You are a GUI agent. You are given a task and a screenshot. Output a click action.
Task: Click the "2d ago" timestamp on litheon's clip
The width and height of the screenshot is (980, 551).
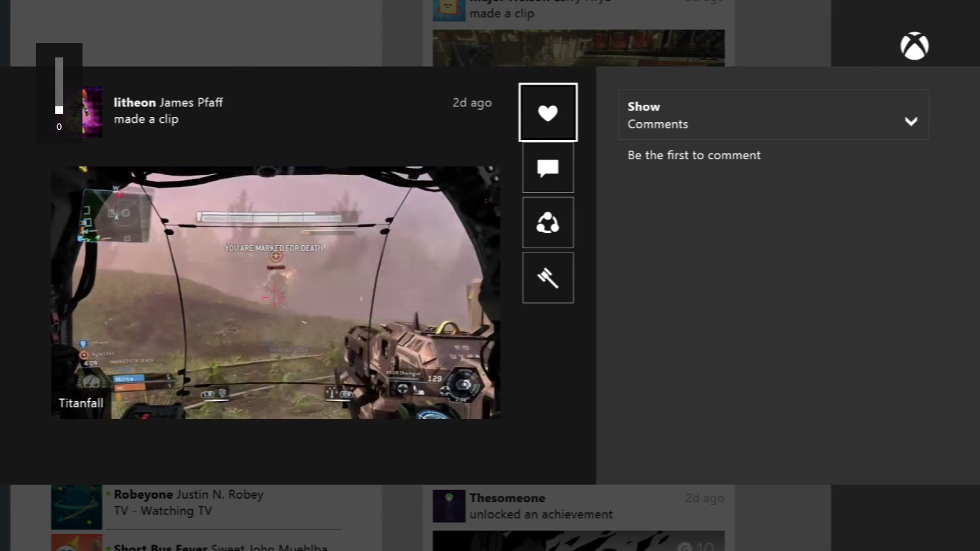coord(472,103)
